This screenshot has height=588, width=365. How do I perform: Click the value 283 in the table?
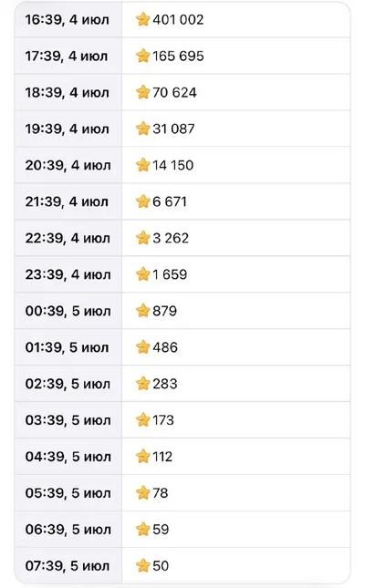coord(165,384)
